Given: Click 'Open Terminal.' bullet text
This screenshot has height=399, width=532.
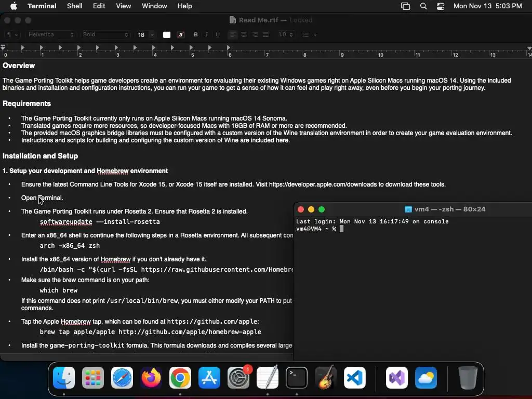Looking at the screenshot, I should (42, 198).
